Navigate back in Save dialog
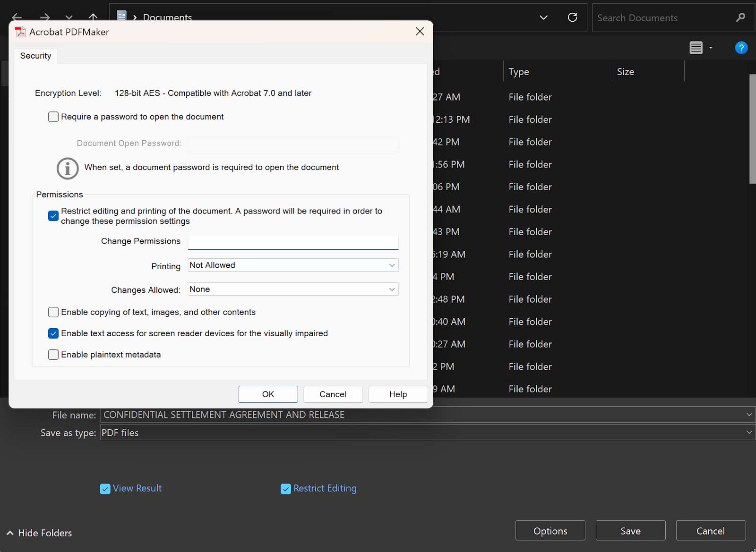 point(17,17)
